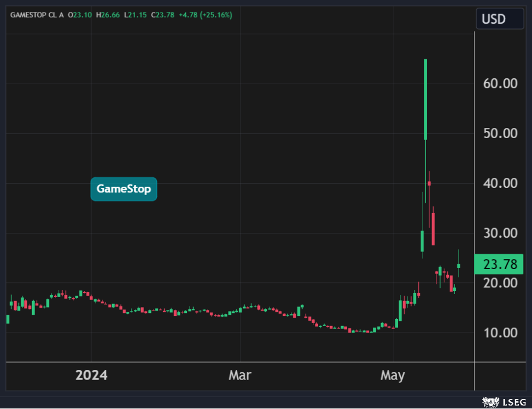This screenshot has width=532, height=409.
Task: Select the May time axis label
Action: click(x=392, y=376)
